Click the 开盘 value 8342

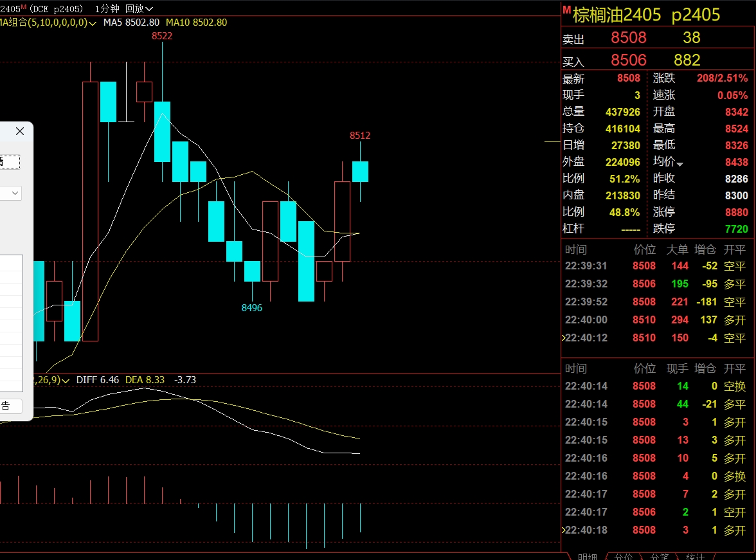[x=736, y=112]
